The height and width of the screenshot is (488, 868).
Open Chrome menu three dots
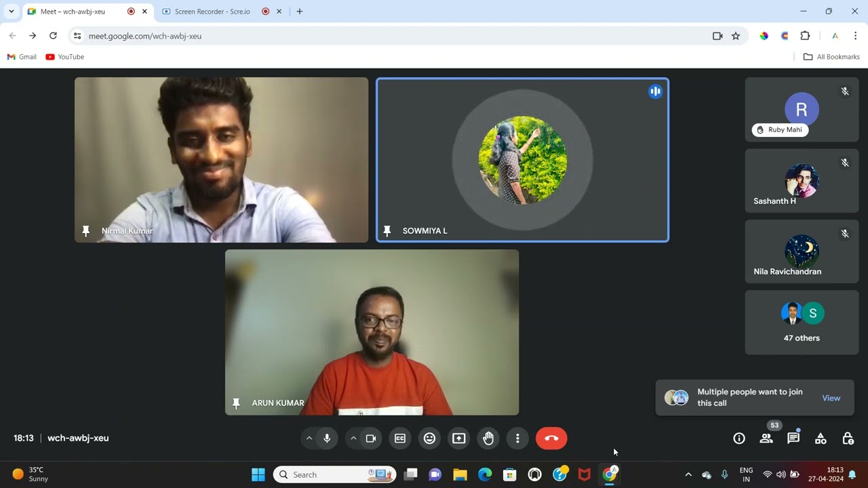coord(855,36)
